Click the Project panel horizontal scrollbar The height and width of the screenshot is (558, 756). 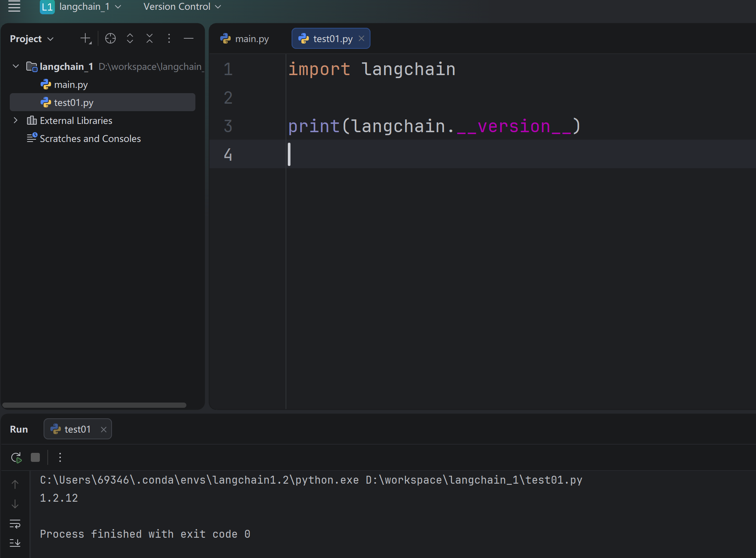pos(94,405)
